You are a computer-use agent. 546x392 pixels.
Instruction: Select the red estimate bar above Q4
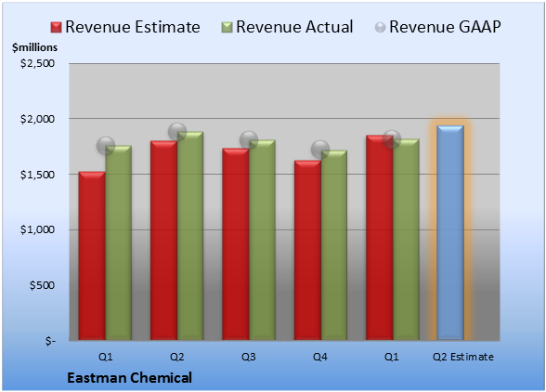click(x=308, y=250)
